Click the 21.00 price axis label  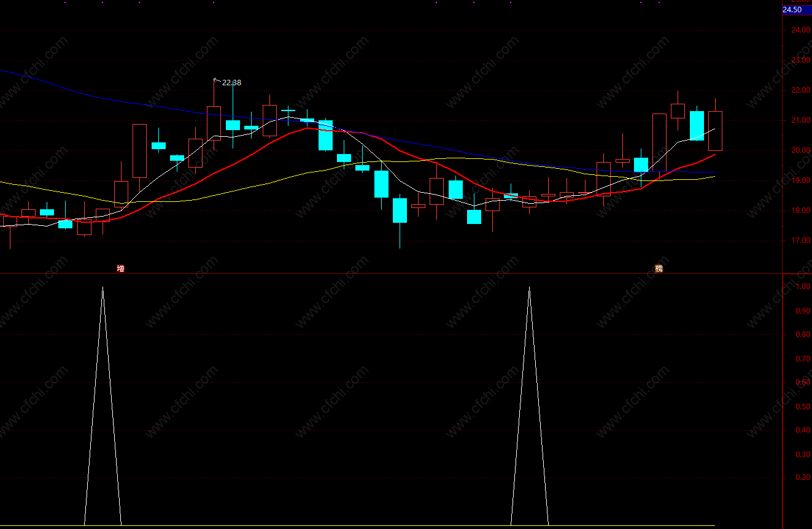(x=800, y=120)
